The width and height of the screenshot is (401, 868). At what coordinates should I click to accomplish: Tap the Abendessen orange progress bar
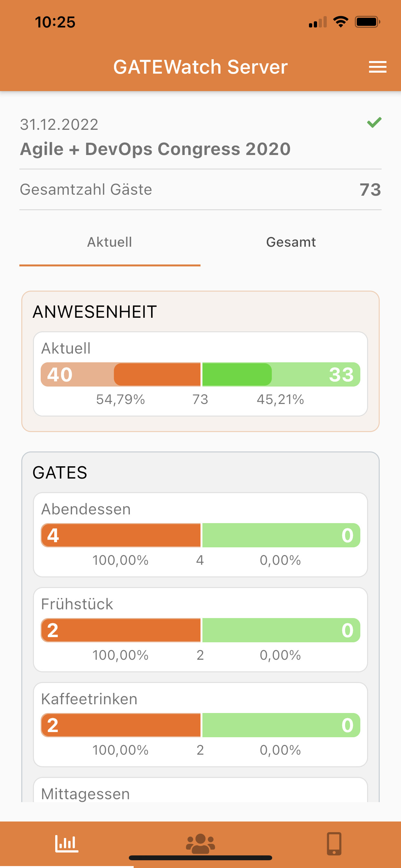pos(121,535)
